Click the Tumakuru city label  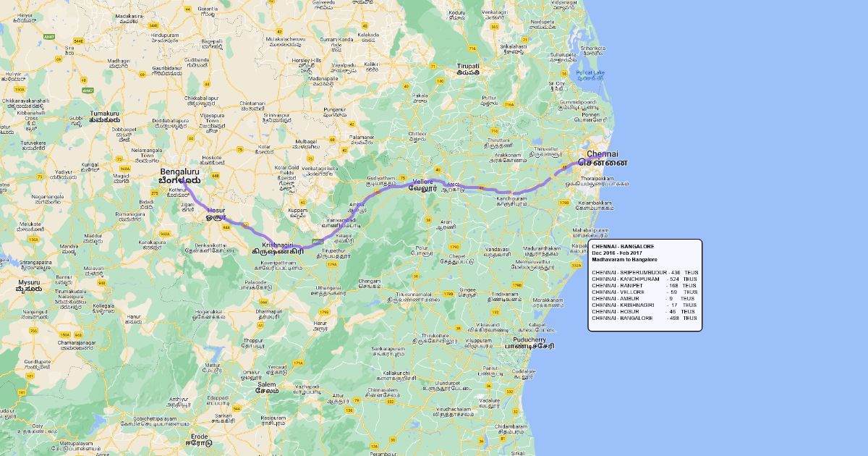click(x=104, y=114)
